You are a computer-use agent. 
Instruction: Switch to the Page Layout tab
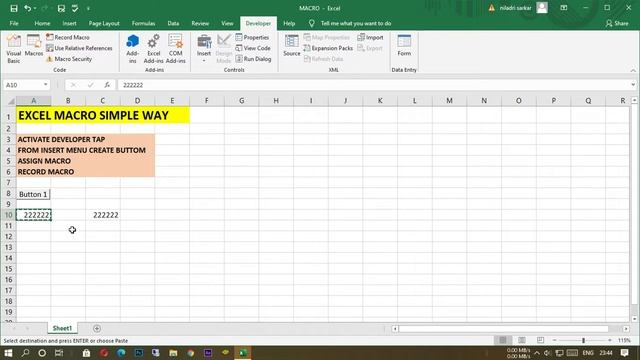pyautogui.click(x=104, y=23)
